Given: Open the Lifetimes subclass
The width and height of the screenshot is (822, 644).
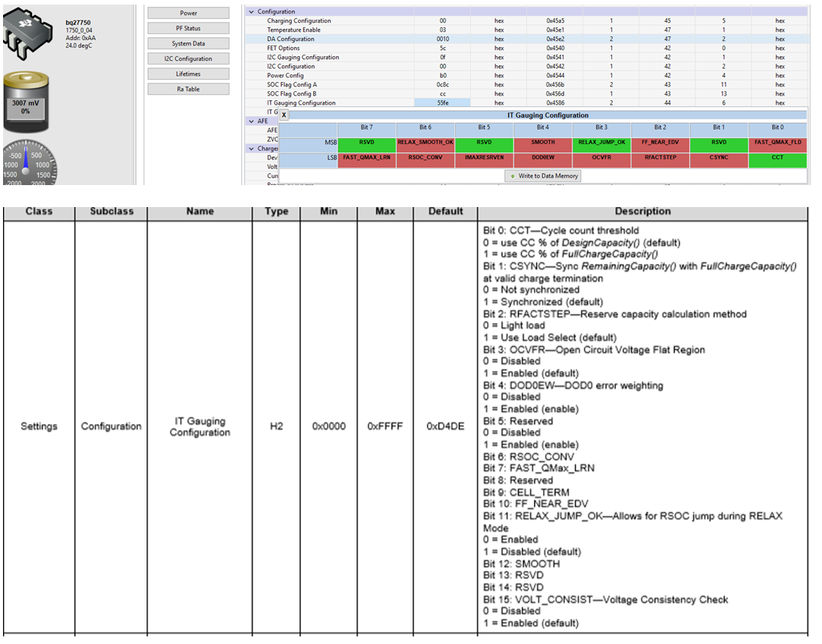Looking at the screenshot, I should (x=188, y=74).
